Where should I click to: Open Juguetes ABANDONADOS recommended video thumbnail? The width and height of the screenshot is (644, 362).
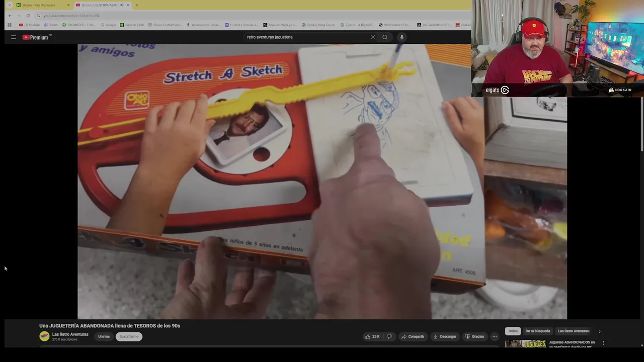coord(525,344)
